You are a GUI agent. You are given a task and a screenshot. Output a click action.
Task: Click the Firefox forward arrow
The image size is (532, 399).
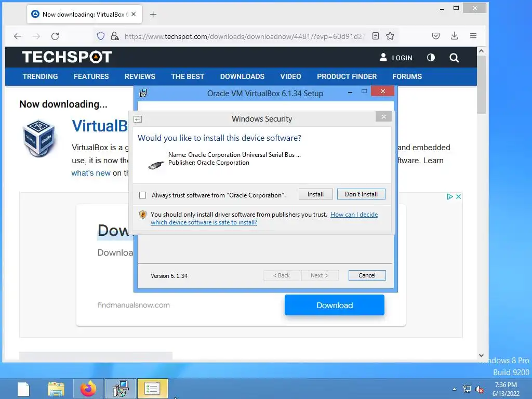click(x=36, y=36)
